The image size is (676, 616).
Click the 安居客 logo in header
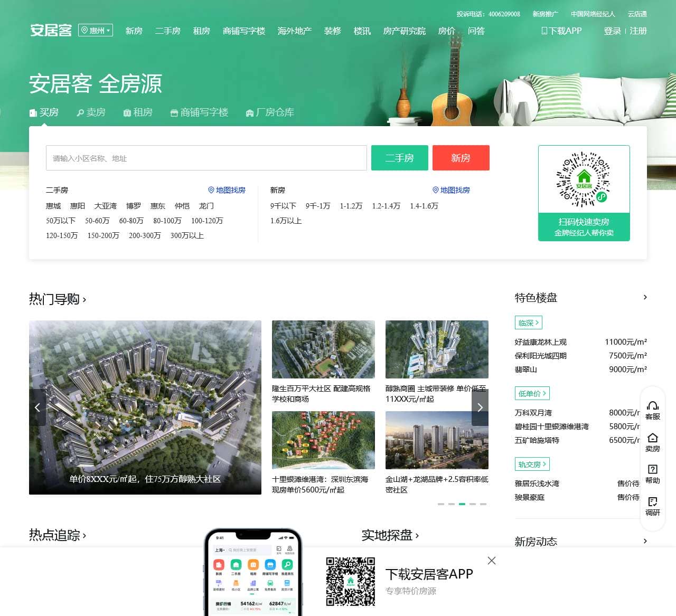coord(51,30)
